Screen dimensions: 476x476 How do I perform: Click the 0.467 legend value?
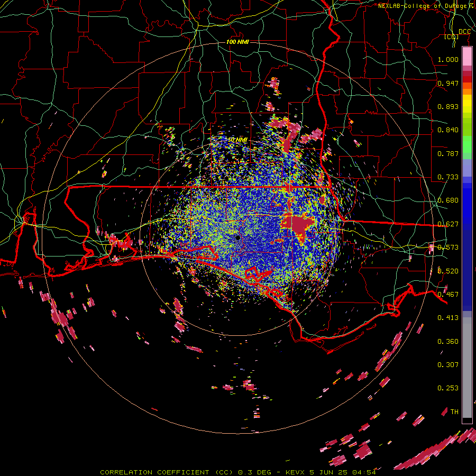pos(448,295)
